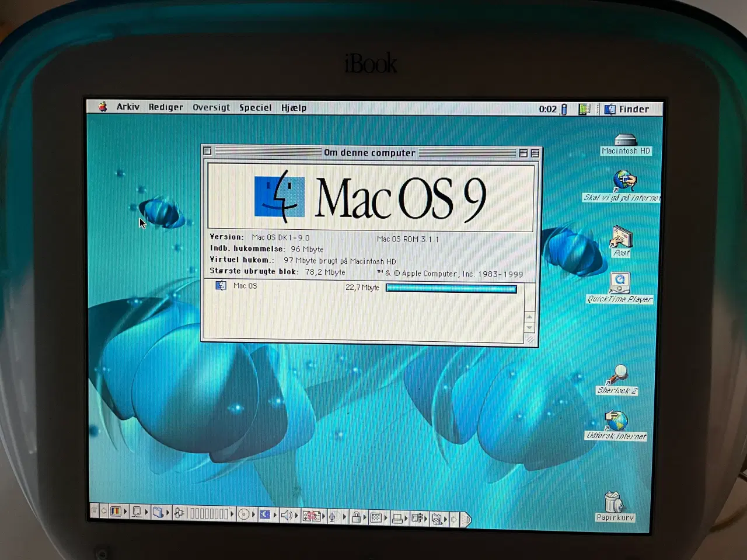This screenshot has width=747, height=560.
Task: Launch Sherlock 2 from the desktop
Action: coord(619,374)
